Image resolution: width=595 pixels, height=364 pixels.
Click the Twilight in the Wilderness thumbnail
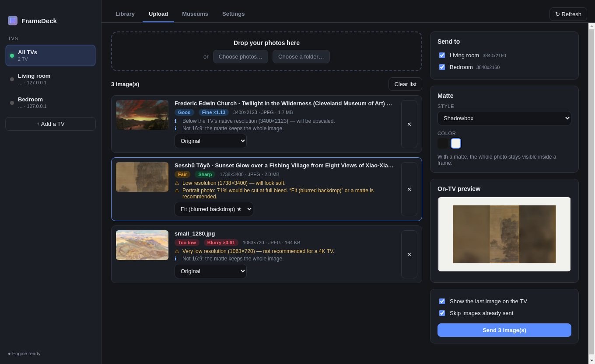[x=142, y=115]
